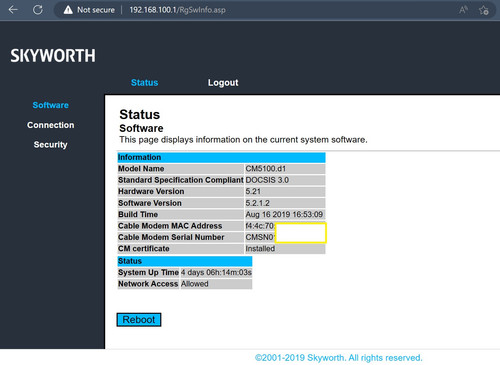Click the Software Version value 5.2.1.2

[x=257, y=203]
